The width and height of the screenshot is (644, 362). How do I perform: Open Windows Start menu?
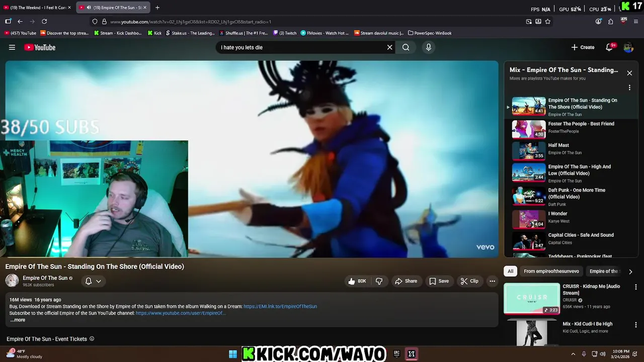pyautogui.click(x=233, y=354)
